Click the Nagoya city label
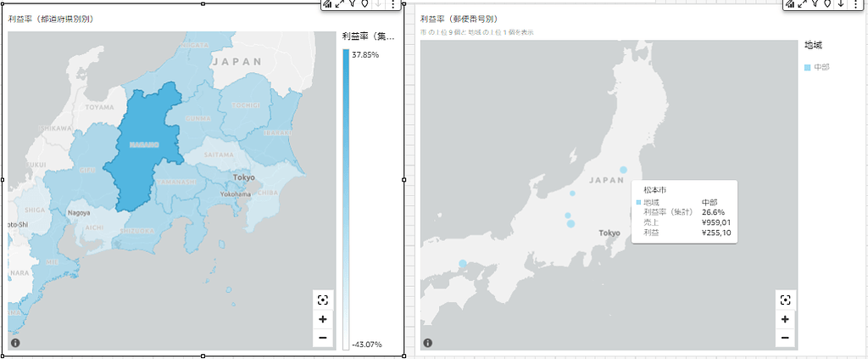Viewport: 868px width, 359px height. click(79, 213)
